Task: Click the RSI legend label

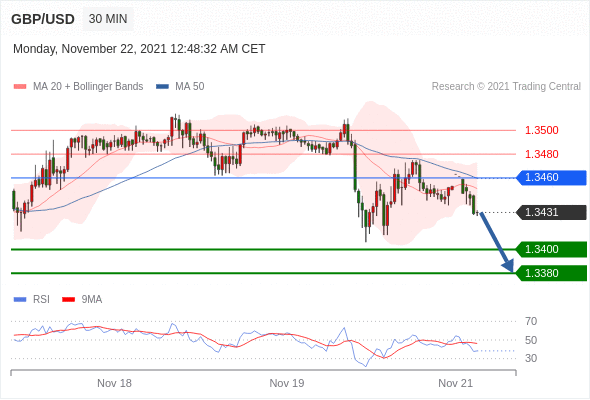Action: 41,300
